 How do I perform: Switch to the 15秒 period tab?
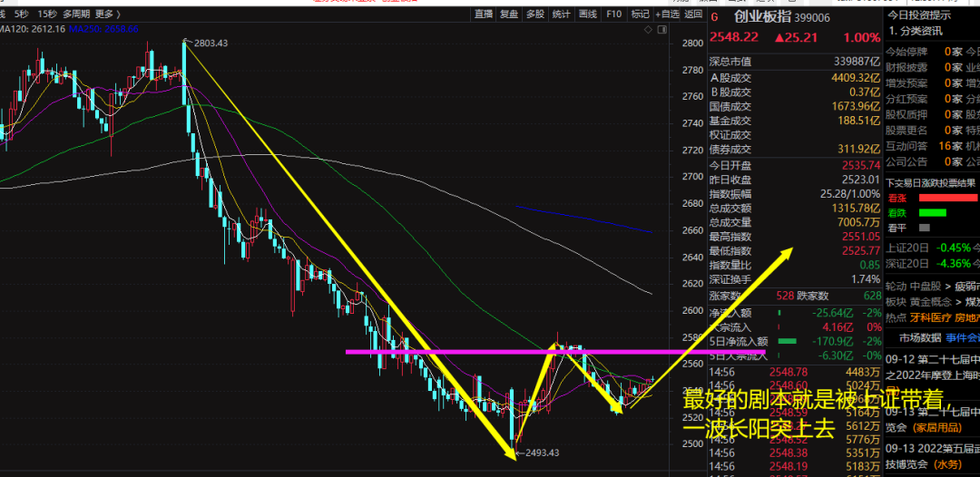coord(47,14)
